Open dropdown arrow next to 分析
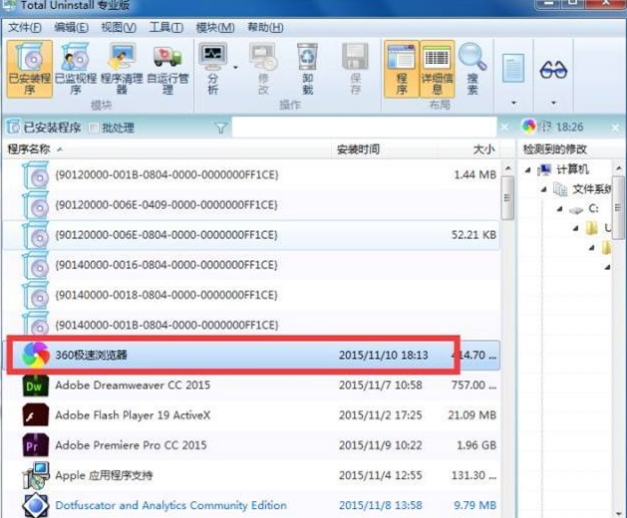 236,67
